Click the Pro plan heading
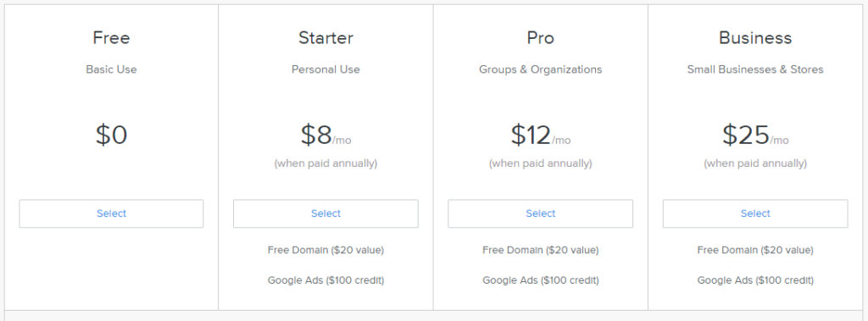The height and width of the screenshot is (321, 868). tap(540, 37)
